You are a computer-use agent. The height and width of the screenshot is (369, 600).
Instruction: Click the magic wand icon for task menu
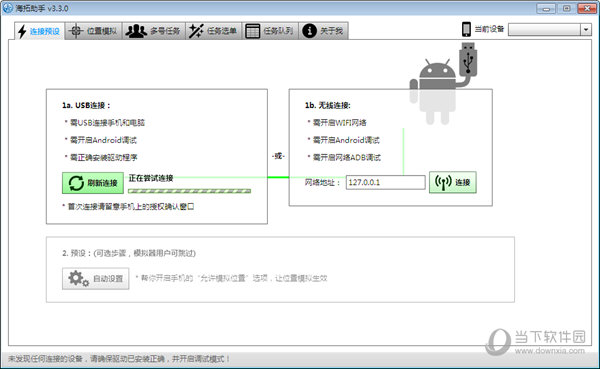point(196,31)
